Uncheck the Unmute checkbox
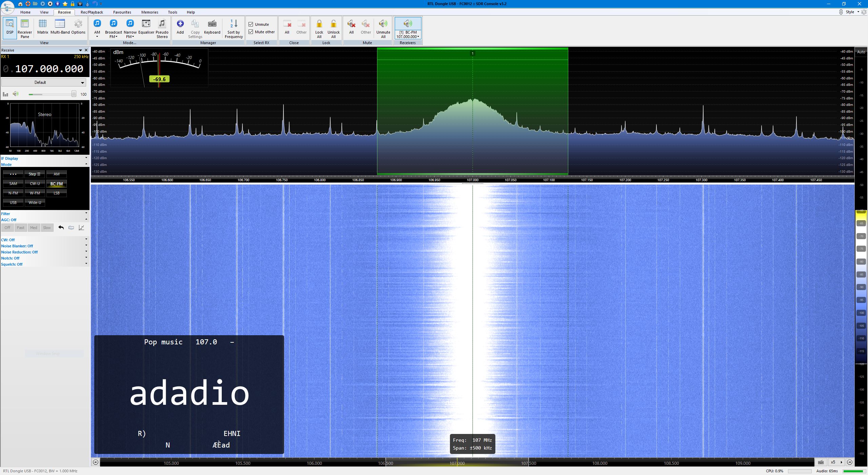868x475 pixels. [x=251, y=24]
